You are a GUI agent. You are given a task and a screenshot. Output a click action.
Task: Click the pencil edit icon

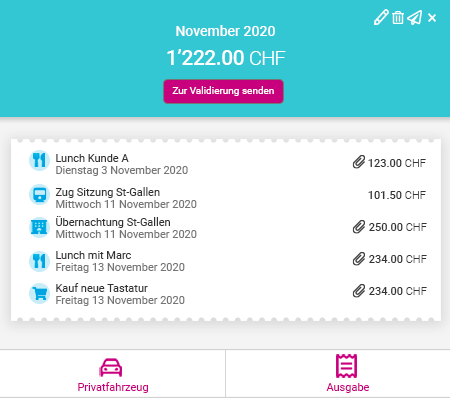click(x=381, y=17)
